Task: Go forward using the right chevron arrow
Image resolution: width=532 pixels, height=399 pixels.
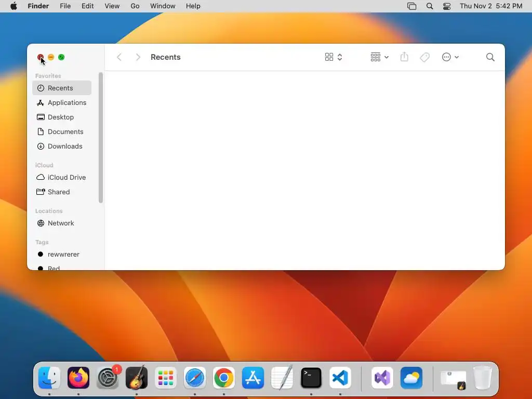Action: (138, 57)
